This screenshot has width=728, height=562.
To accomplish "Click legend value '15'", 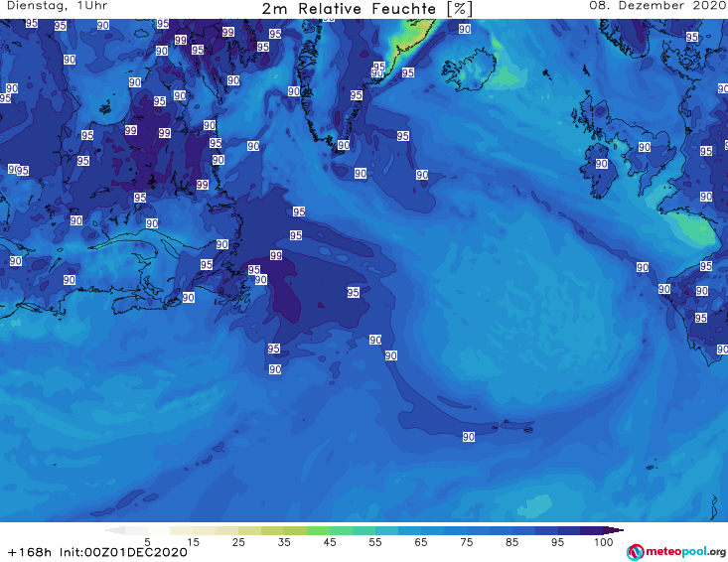I will (x=193, y=542).
